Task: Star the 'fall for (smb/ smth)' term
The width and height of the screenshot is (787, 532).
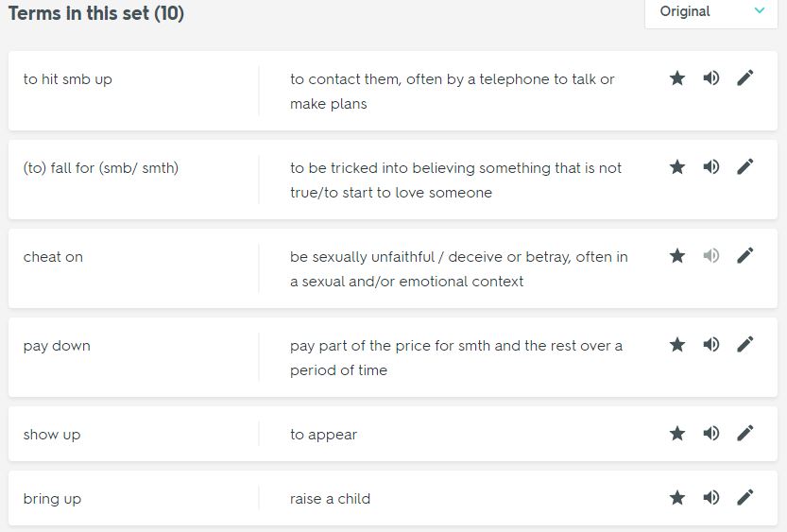Action: pyautogui.click(x=677, y=166)
